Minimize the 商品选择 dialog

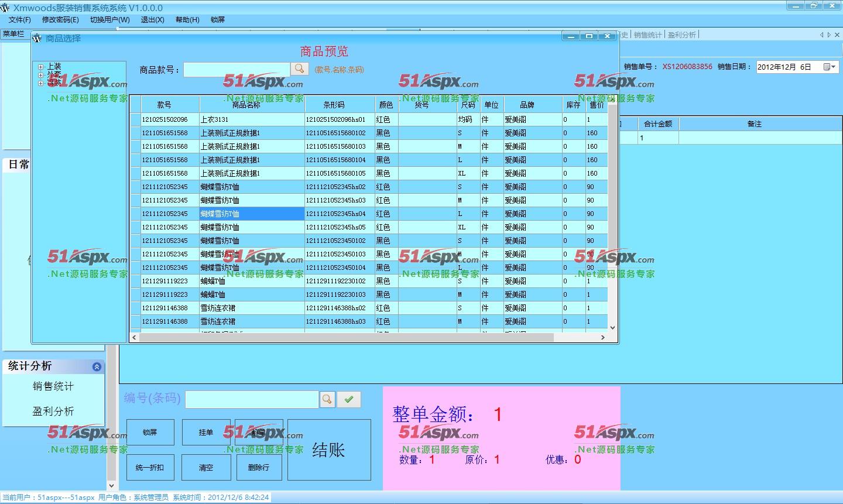(571, 36)
